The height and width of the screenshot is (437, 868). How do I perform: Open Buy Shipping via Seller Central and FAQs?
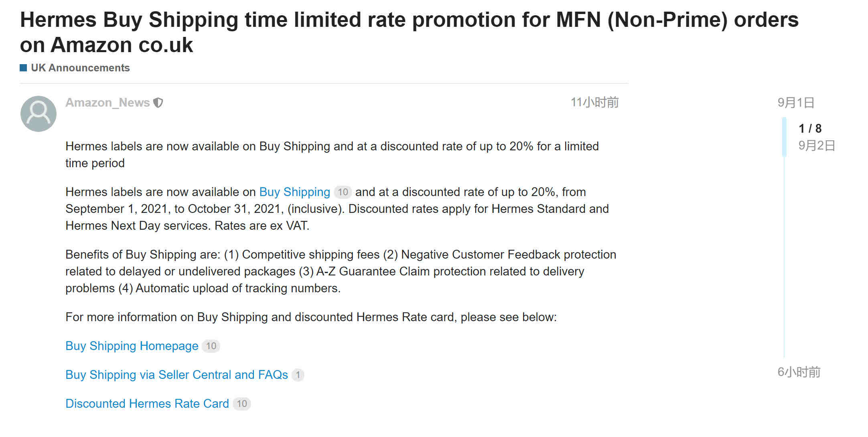[177, 375]
